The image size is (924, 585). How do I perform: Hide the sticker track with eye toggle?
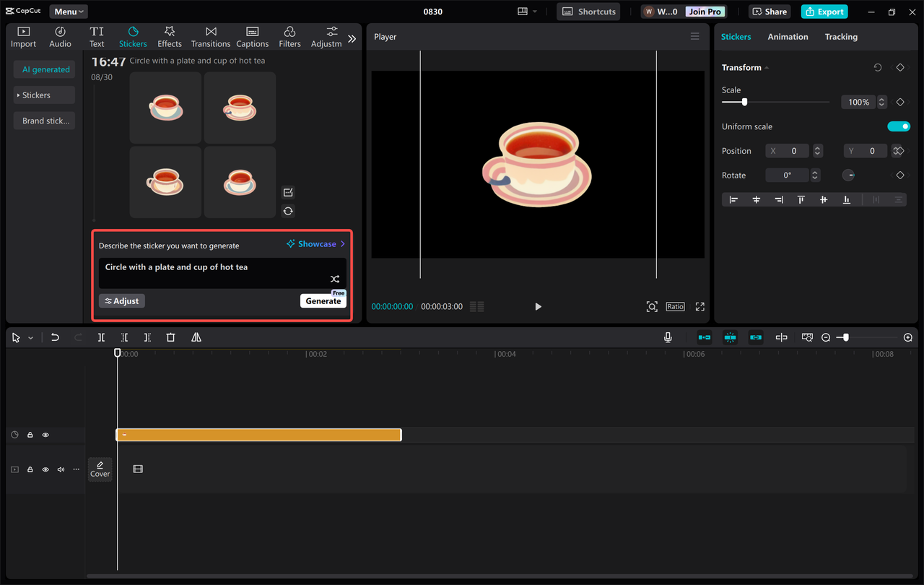[45, 435]
